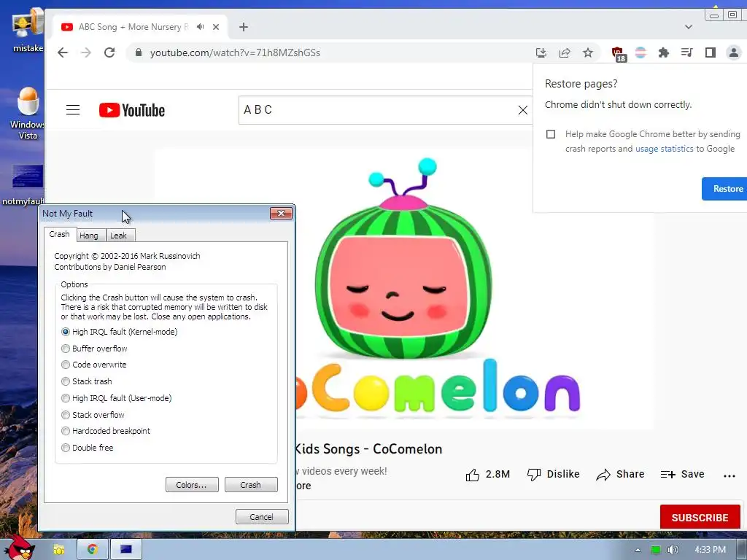Close the Not My Fault window
The height and width of the screenshot is (560, 747).
pos(281,214)
